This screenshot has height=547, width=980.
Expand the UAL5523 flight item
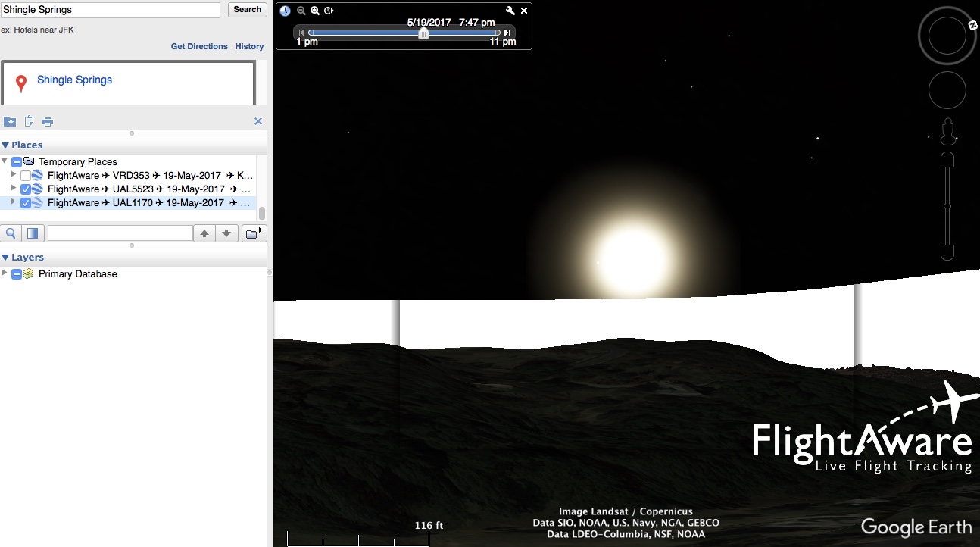[x=13, y=189]
